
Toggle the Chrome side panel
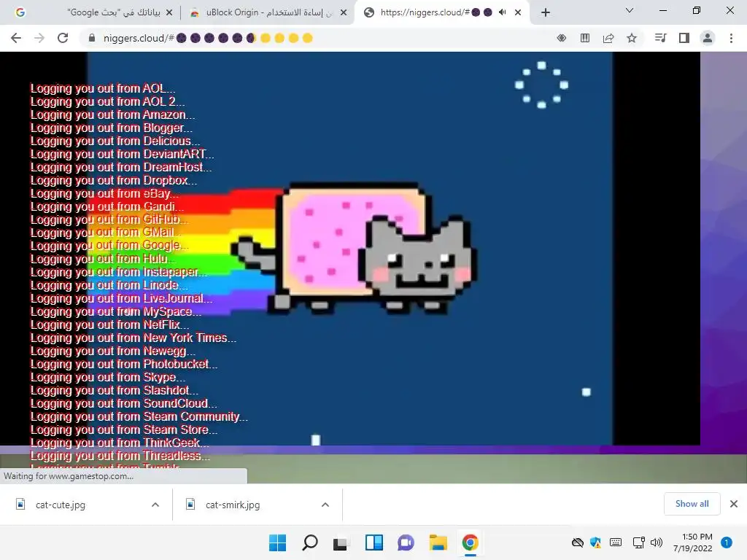coord(684,38)
